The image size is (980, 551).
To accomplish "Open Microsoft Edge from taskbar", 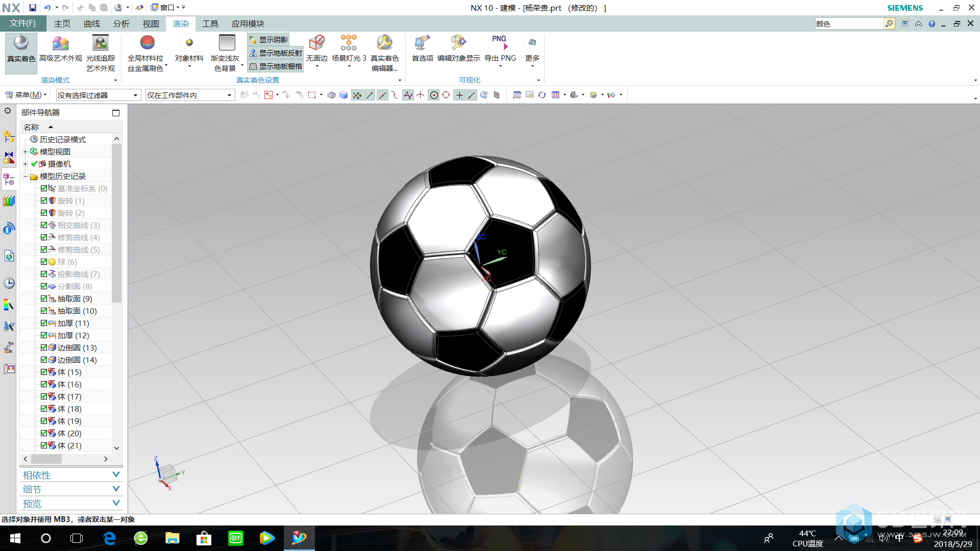I will click(109, 538).
